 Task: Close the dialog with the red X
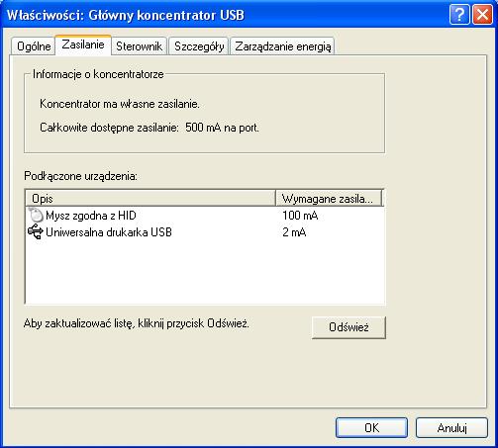[x=483, y=15]
